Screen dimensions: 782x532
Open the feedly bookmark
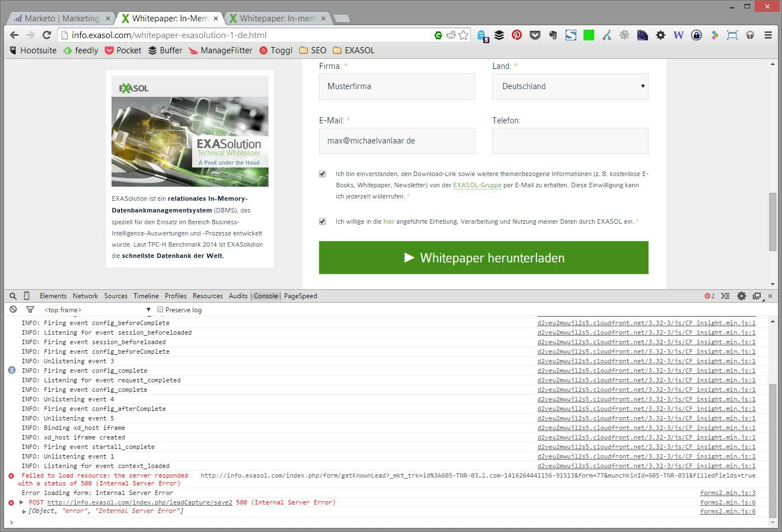[x=81, y=50]
